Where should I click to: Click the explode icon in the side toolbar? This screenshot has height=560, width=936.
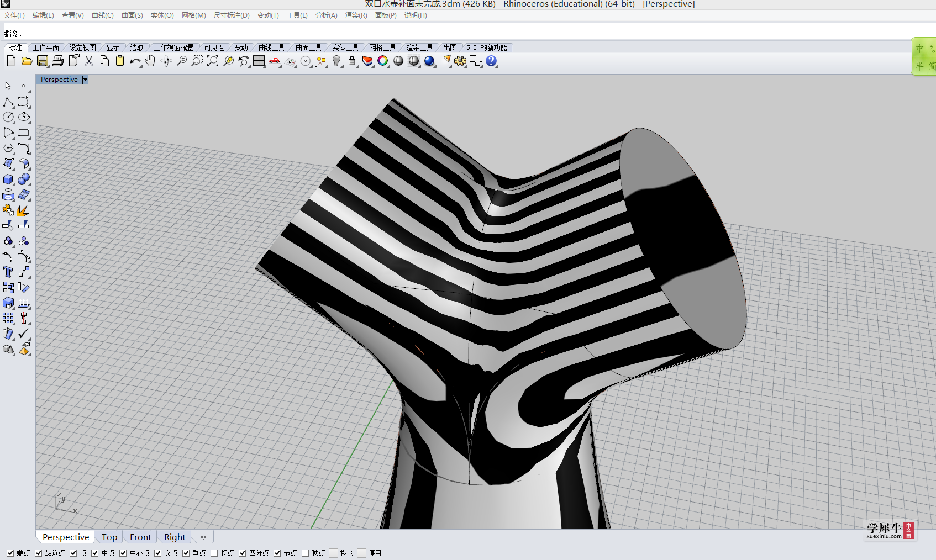tap(24, 210)
